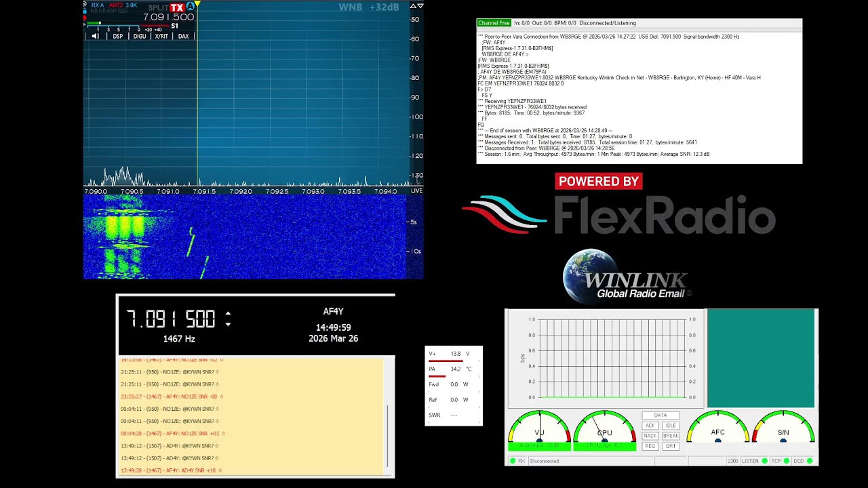This screenshot has width=868, height=488.
Task: Click the V+ voltage meter bar
Action: [446, 360]
